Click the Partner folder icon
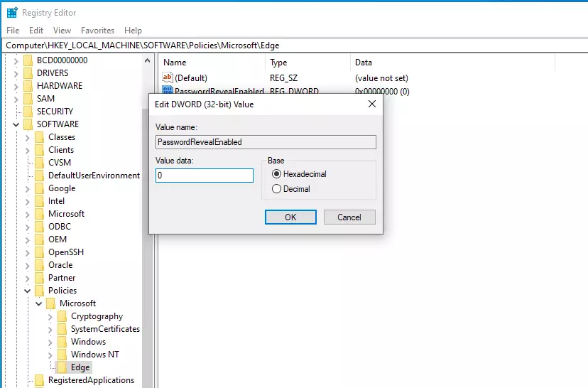Screen dimensions: 588x388 [39, 278]
